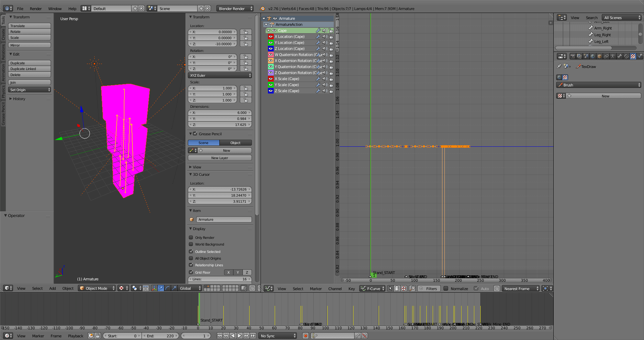This screenshot has width=644, height=340.
Task: Open the Set Origin dropdown
Action: point(30,90)
